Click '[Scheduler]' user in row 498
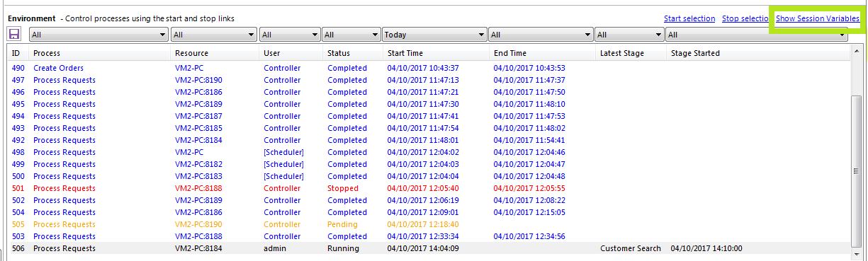Image resolution: width=868 pixels, height=261 pixels. pyautogui.click(x=283, y=152)
